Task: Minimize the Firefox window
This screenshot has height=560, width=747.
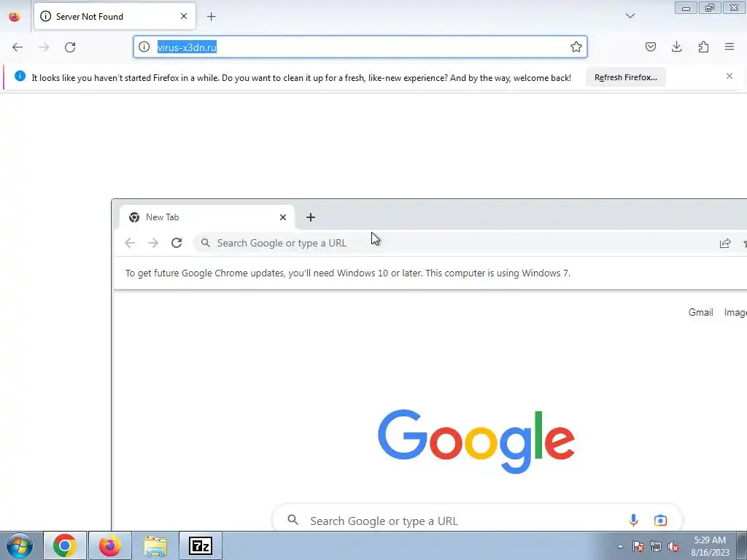Action: point(686,7)
